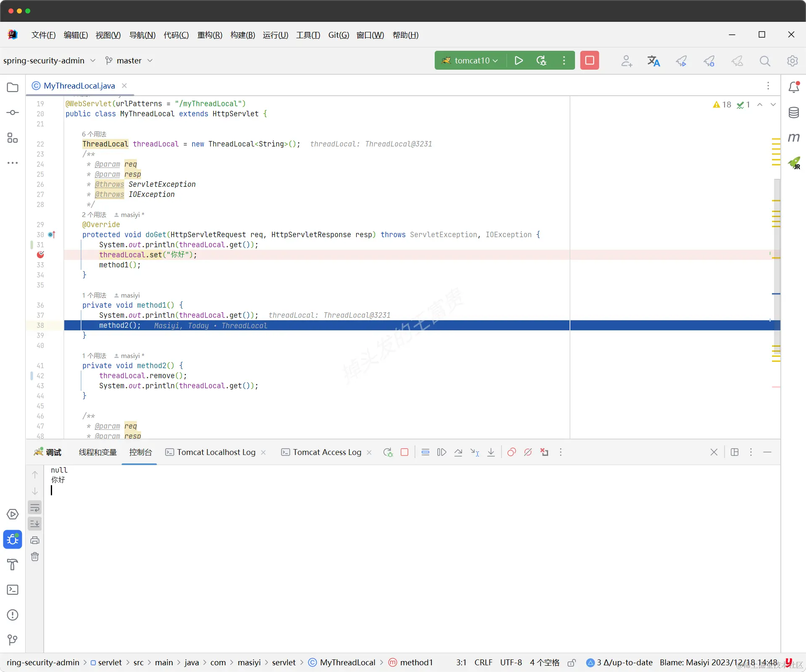The image size is (806, 672).
Task: Stop the running tomcat10 server
Action: tap(589, 60)
